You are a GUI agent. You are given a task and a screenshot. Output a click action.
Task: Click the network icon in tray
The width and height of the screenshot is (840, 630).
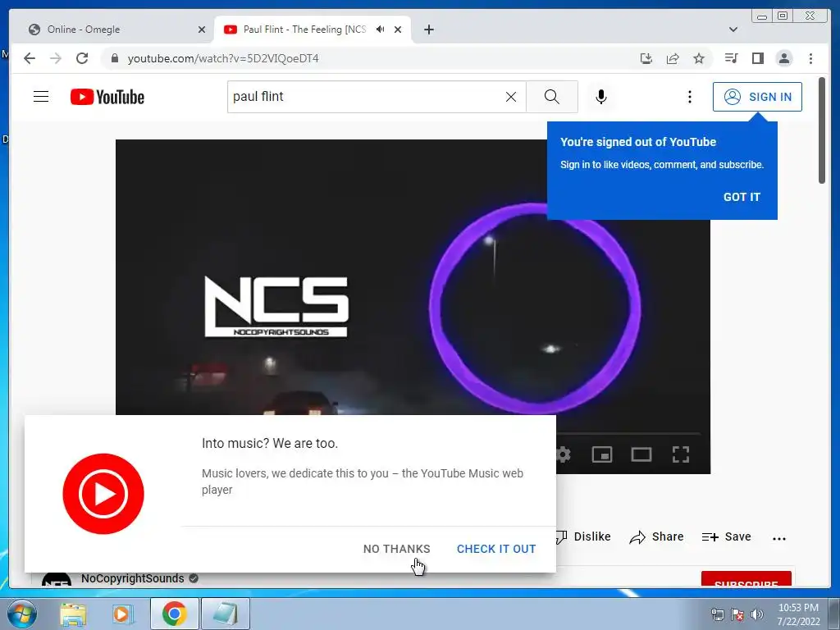point(717,614)
